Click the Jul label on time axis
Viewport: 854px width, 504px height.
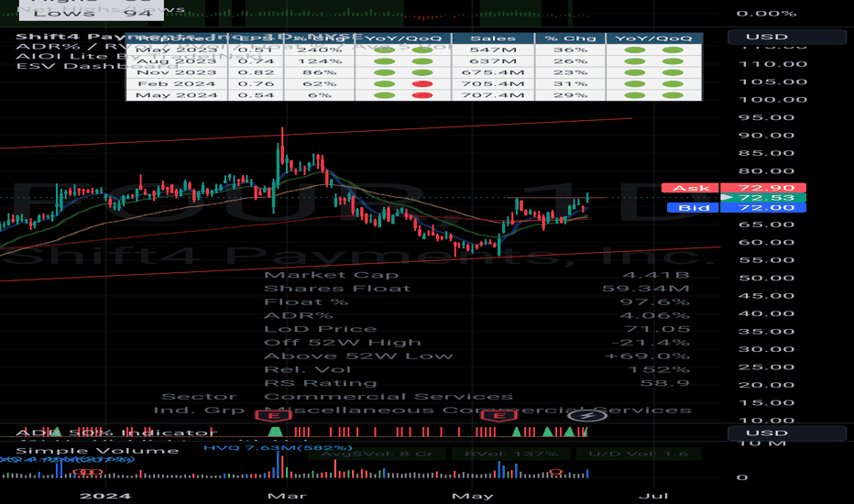[x=653, y=496]
